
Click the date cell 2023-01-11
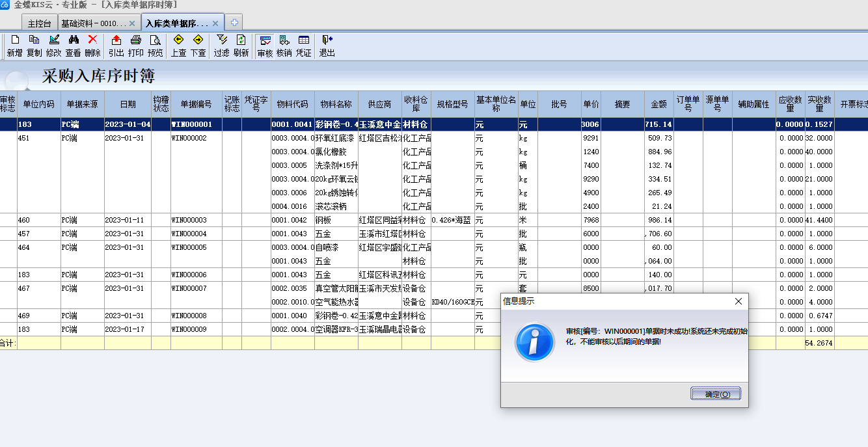tap(128, 220)
